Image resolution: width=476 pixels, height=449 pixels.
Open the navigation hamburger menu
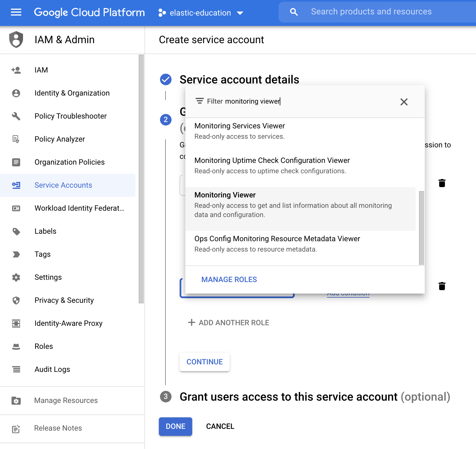pos(16,12)
